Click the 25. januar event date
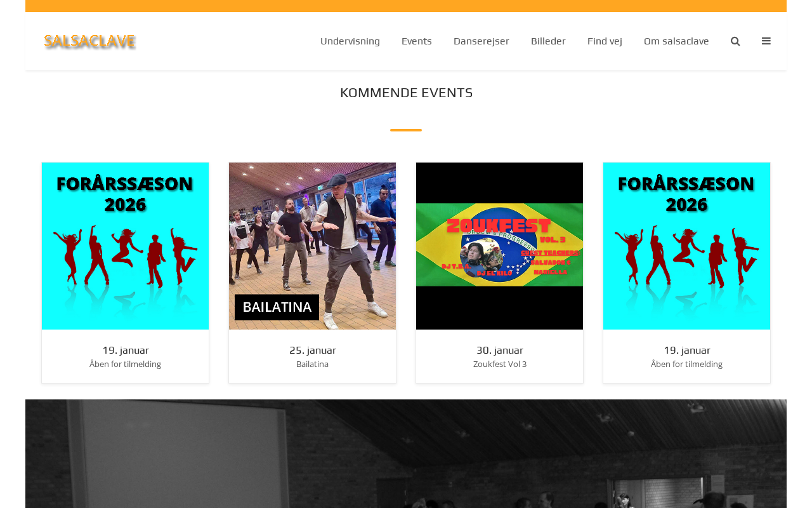812x508 pixels. click(x=313, y=350)
